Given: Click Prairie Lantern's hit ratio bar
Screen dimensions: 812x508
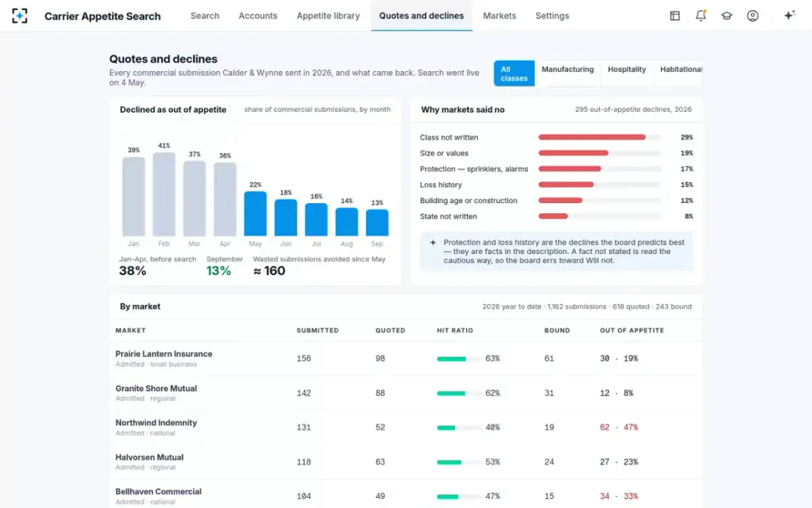Looking at the screenshot, I should pyautogui.click(x=459, y=358).
